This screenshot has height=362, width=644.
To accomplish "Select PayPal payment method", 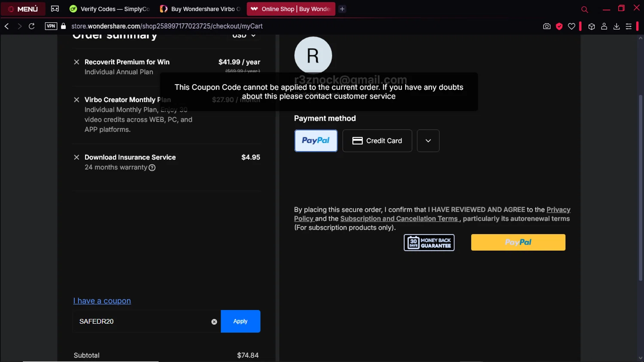I will (316, 140).
